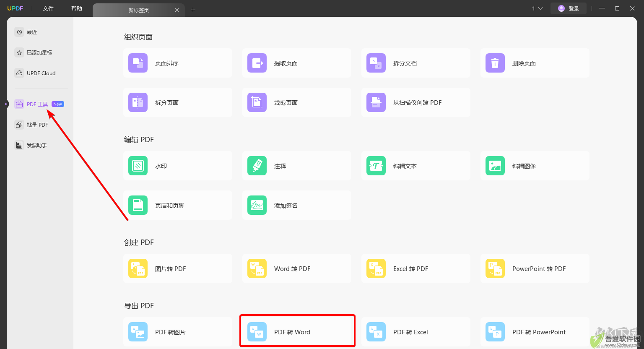
Task: Click the Delete Pages (删除页面) trash icon
Action: [x=495, y=63]
